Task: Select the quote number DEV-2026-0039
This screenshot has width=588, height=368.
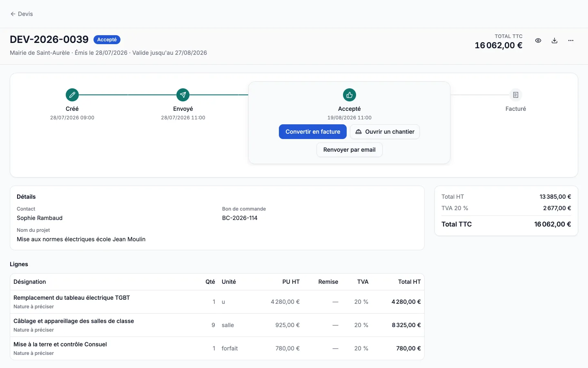Action: pyautogui.click(x=49, y=39)
